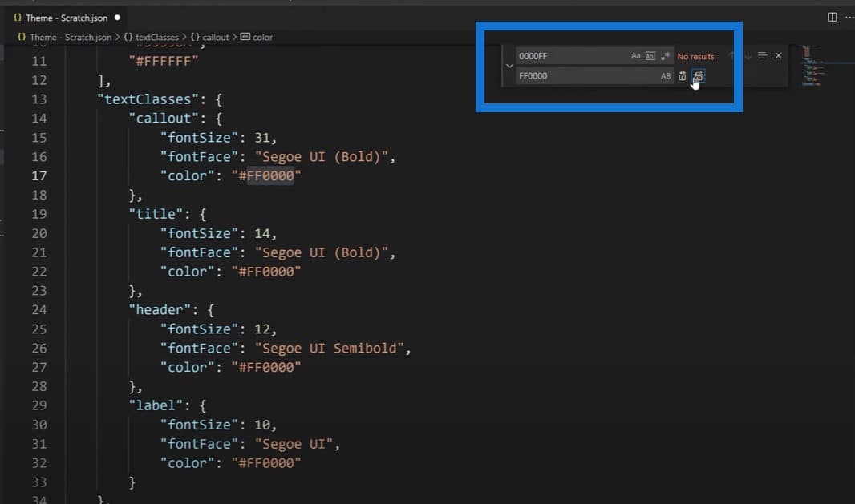Open the editor More Actions ellipsis
855x504 pixels.
(849, 18)
